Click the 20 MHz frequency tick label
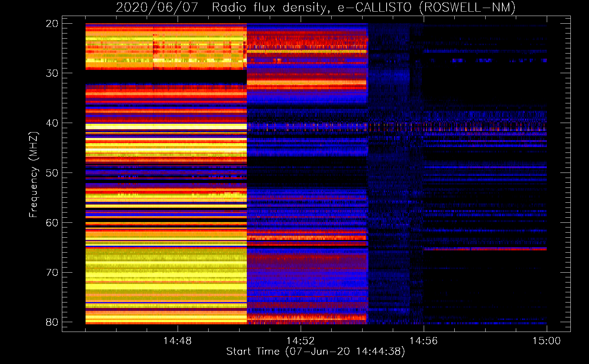 (x=52, y=24)
